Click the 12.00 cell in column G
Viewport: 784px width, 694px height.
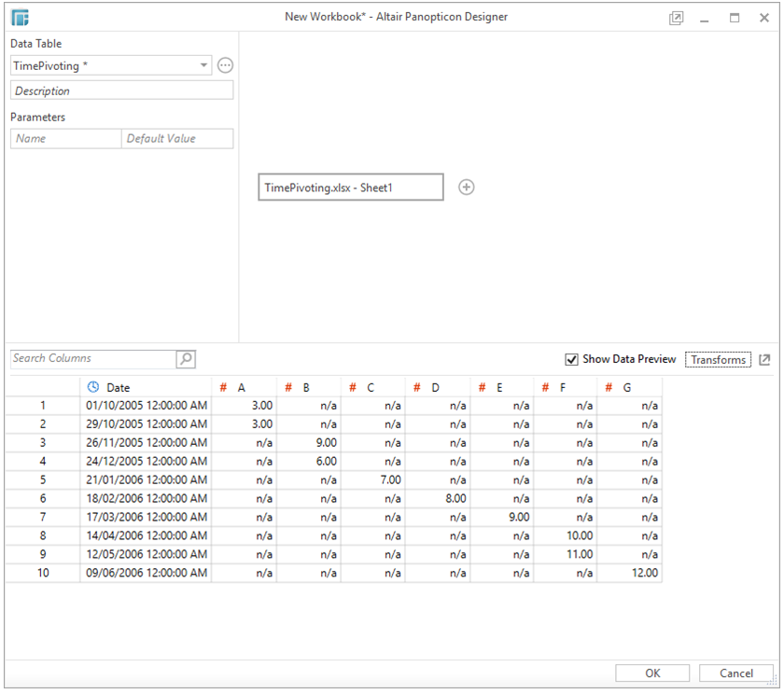tap(629, 573)
